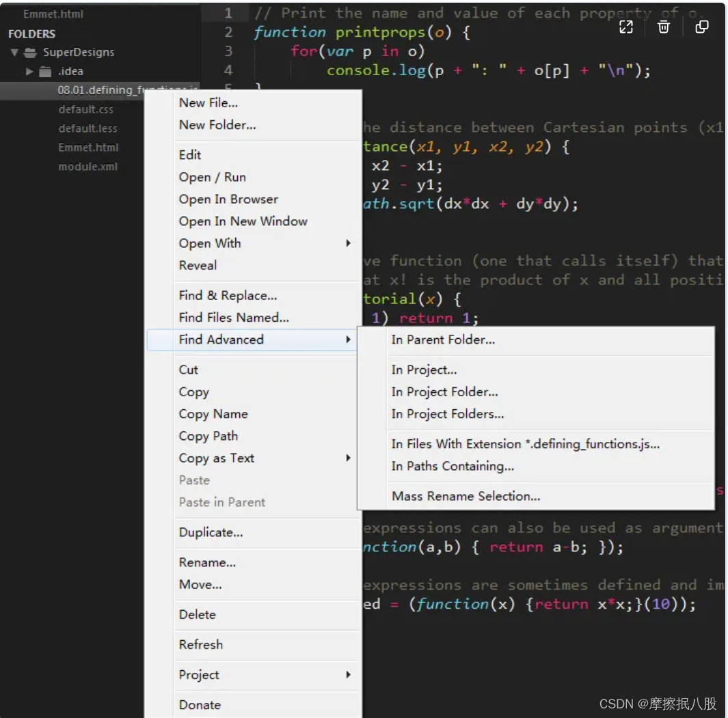Click the console.log code line
The image size is (728, 718).
489,70
